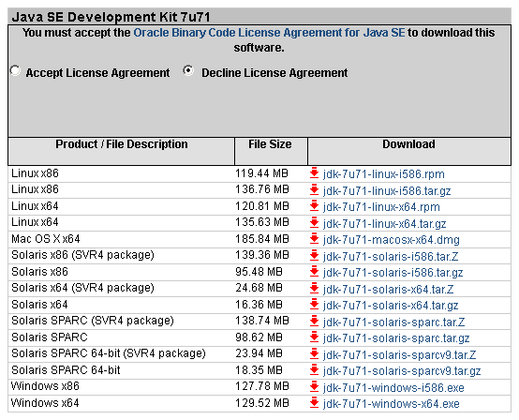Download jdk-7u71-macosx-x64.dmg link
The width and height of the screenshot is (519, 420).
pos(392,240)
